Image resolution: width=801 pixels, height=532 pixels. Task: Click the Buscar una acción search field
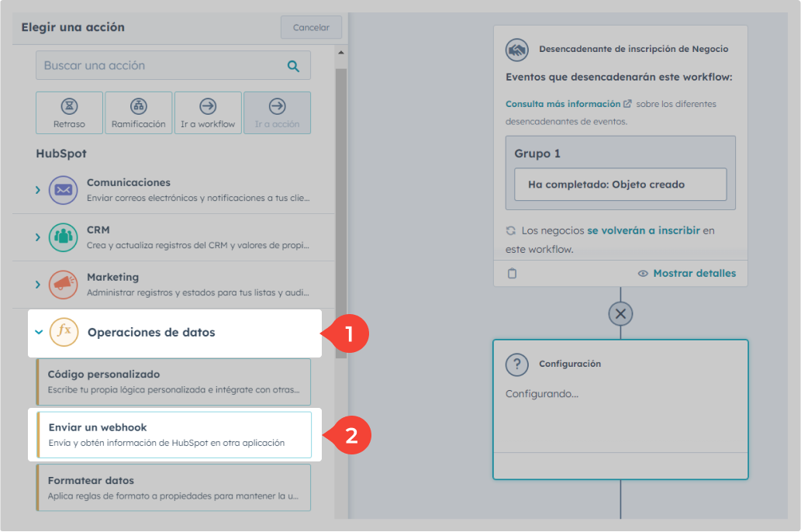point(163,66)
